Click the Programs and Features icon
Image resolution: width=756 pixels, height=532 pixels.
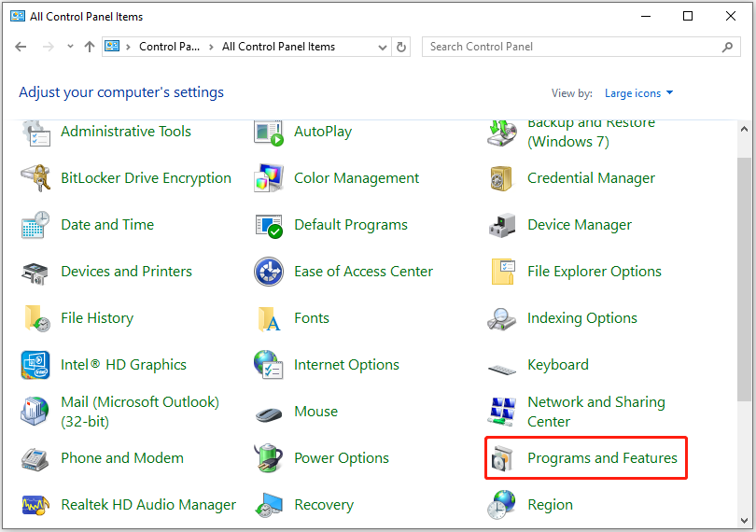[x=502, y=458]
